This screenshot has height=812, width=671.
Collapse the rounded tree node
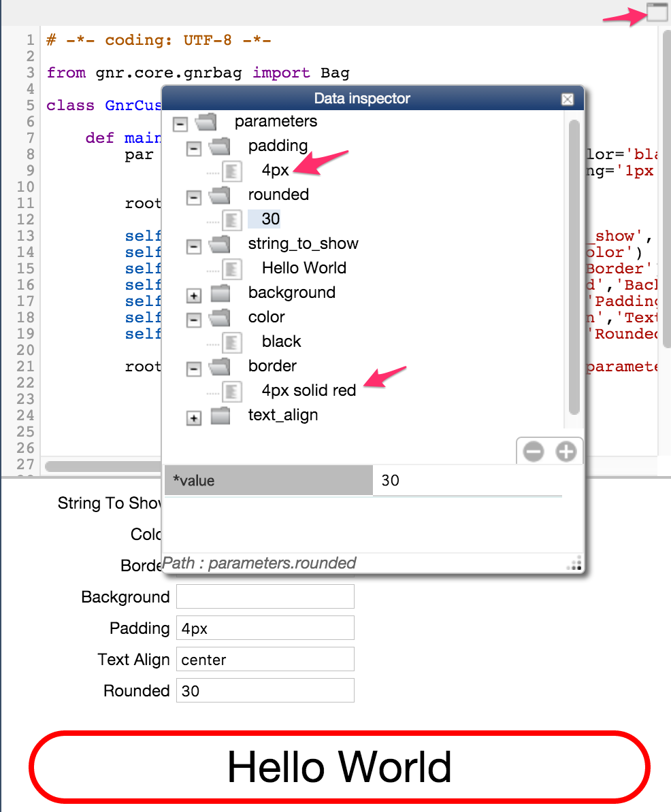pyautogui.click(x=194, y=197)
